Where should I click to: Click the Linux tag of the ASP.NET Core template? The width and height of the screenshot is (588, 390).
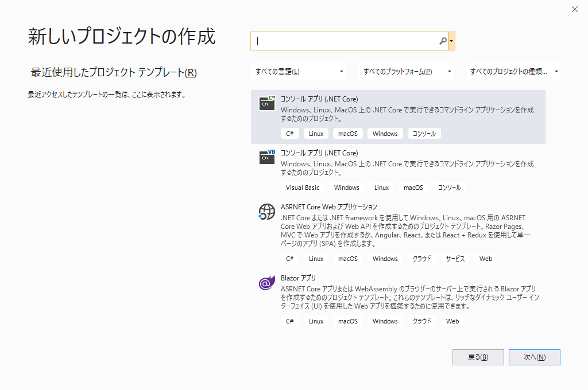316,259
